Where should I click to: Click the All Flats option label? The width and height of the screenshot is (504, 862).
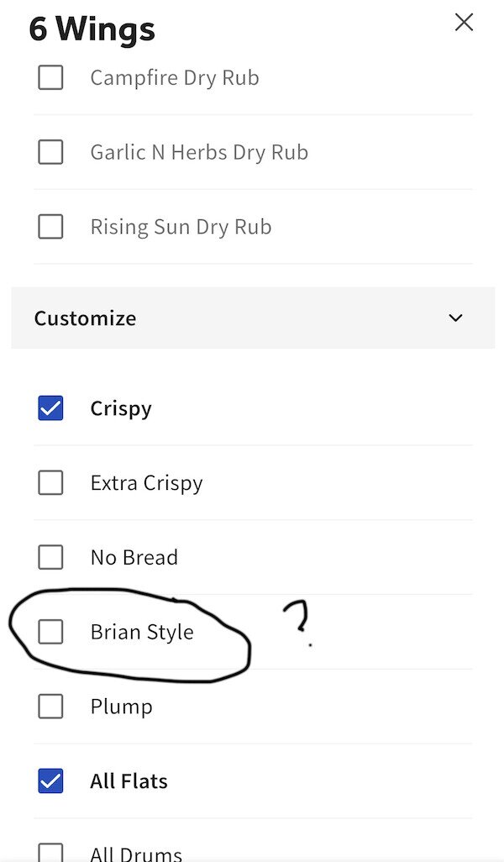129,781
